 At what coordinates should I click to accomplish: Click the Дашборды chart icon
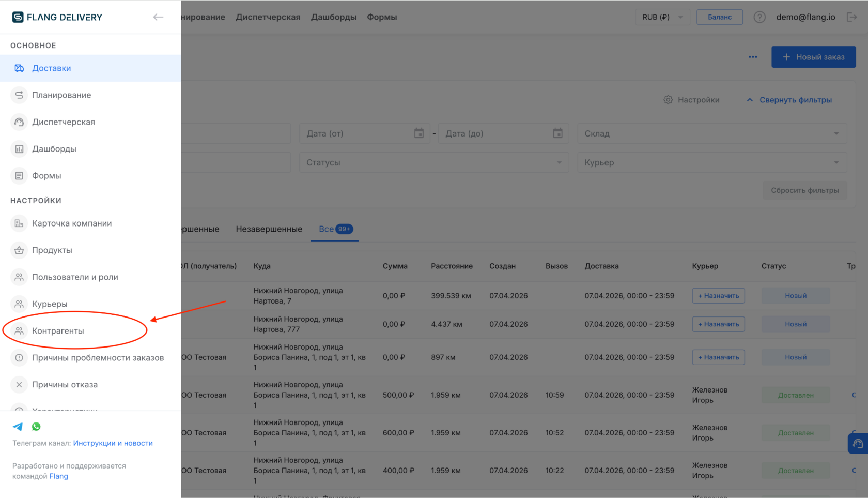(x=19, y=149)
